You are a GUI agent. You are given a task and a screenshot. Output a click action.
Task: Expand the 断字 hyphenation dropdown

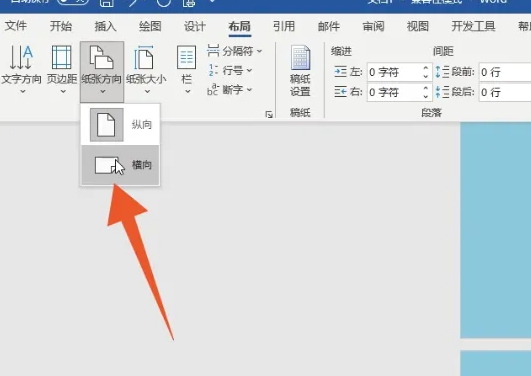230,90
